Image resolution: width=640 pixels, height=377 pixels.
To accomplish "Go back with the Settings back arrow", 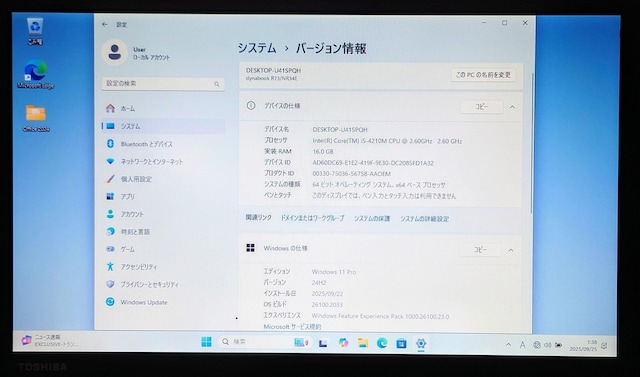I will point(105,24).
